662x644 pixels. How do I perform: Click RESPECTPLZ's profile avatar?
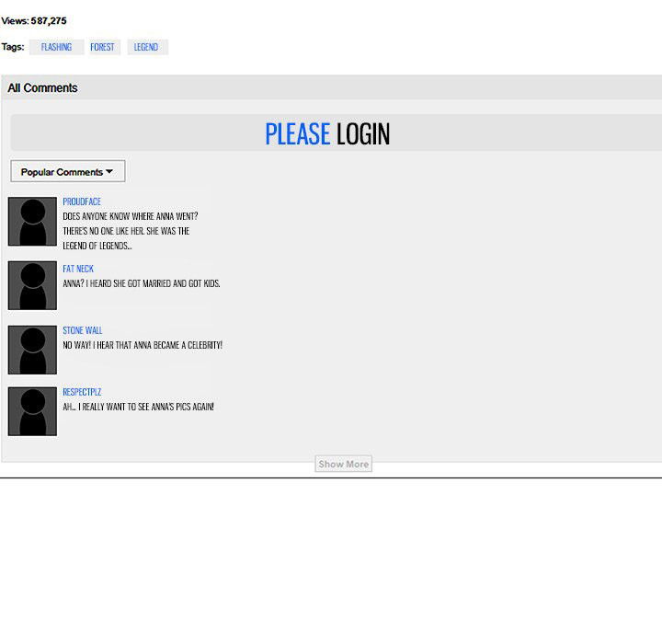point(32,411)
